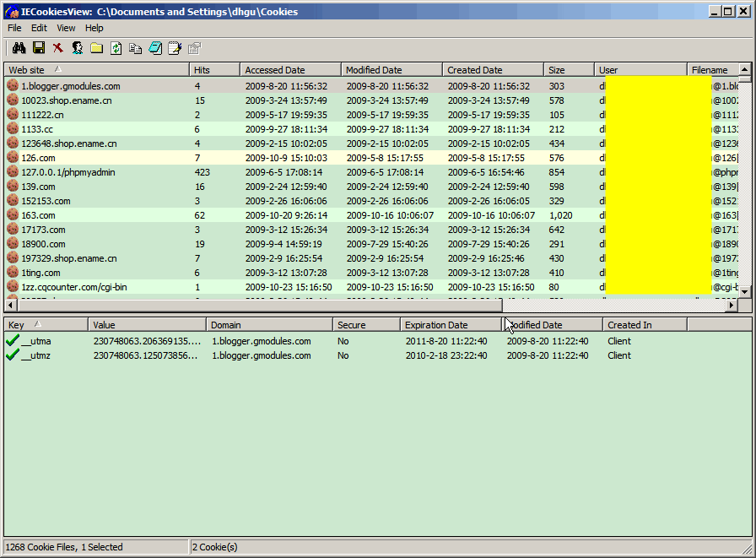Image resolution: width=756 pixels, height=558 pixels.
Task: Click the green checkmark beside __utmz
Action: (x=13, y=355)
